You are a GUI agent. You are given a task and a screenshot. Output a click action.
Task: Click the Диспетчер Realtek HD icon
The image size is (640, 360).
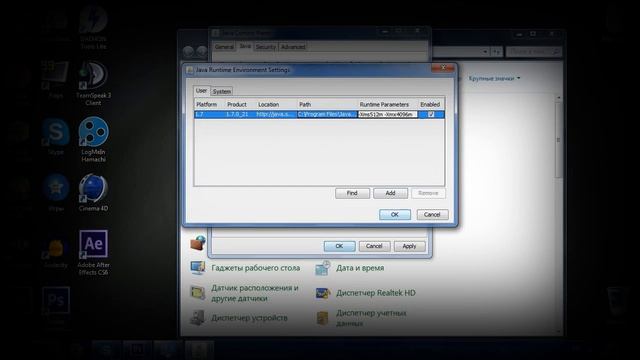322,293
